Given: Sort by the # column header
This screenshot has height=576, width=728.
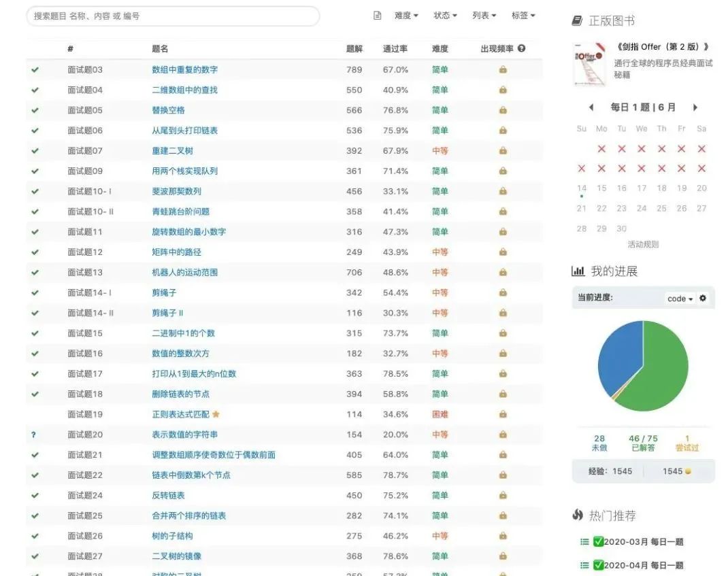Looking at the screenshot, I should coord(71,49).
